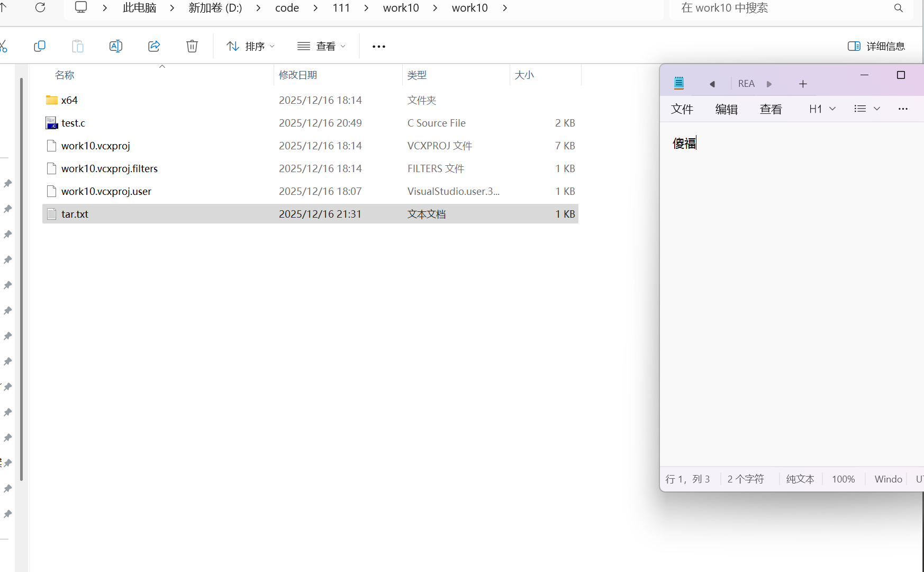Toggle the 详细信息 details pane
Screen dimensions: 924x572
click(876, 46)
